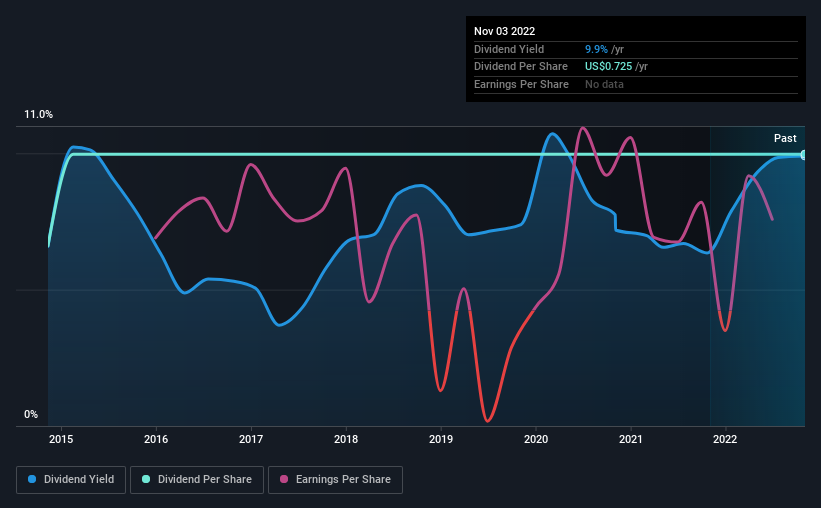The width and height of the screenshot is (821, 508).
Task: Click the US$0.725 dividend per share value
Action: 608,67
